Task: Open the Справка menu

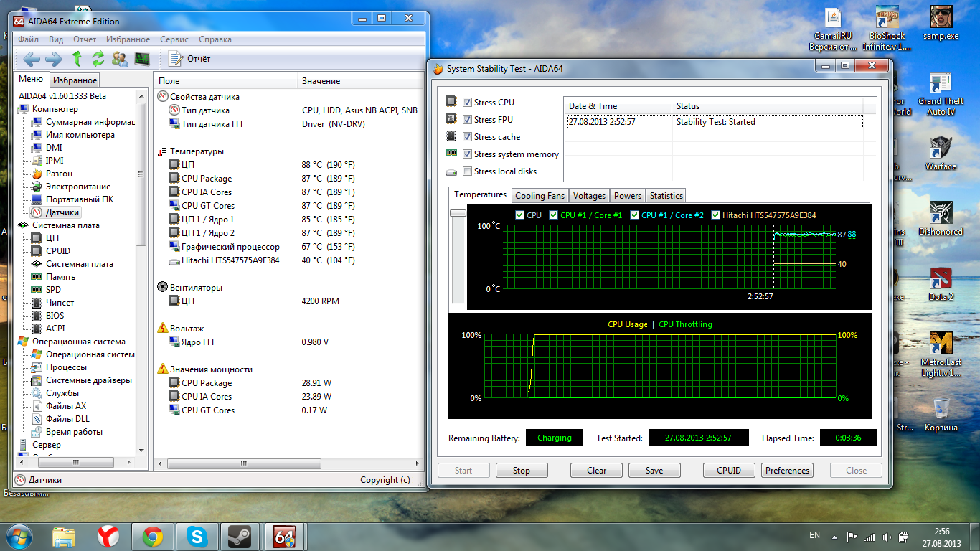Action: click(215, 39)
